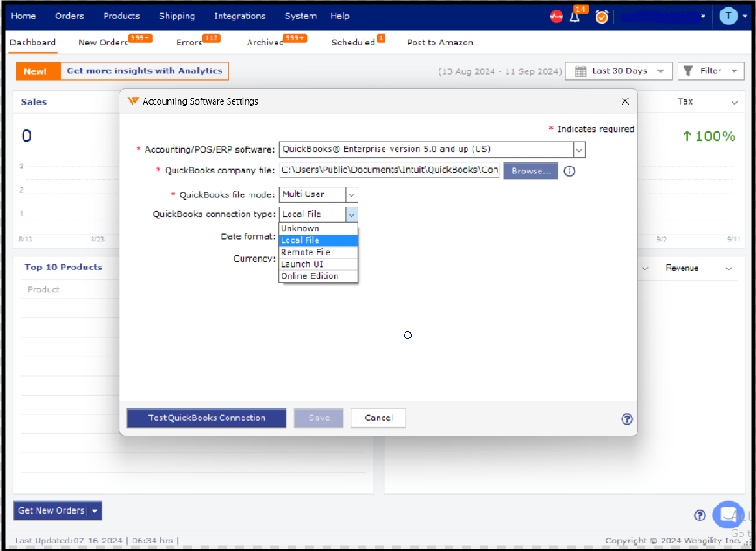Image resolution: width=756 pixels, height=551 pixels.
Task: Expand the Revenue dropdown
Action: pyautogui.click(x=728, y=269)
